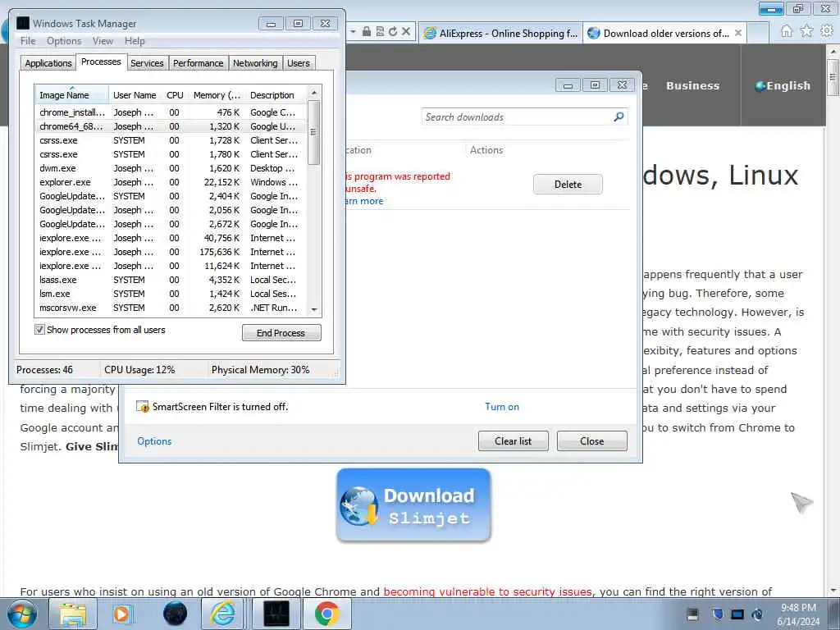Select the chrome_install process row
840x630 pixels.
click(x=171, y=112)
